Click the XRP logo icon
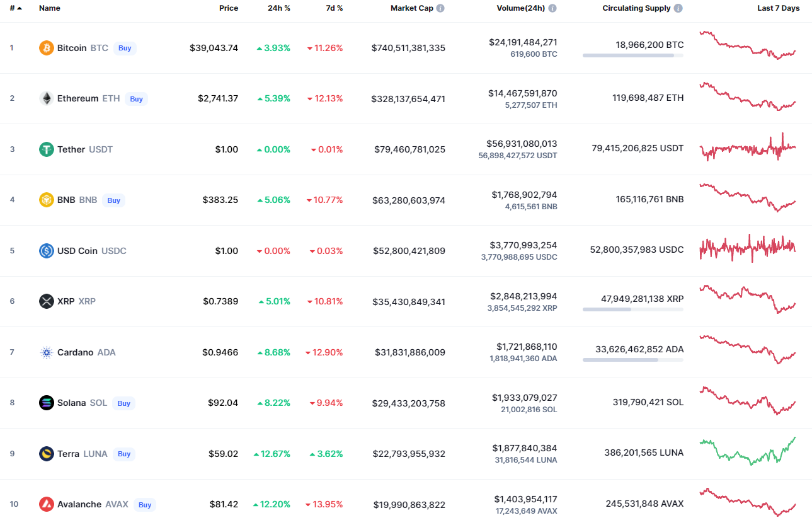Screen dimensions: 812x525 (47, 301)
